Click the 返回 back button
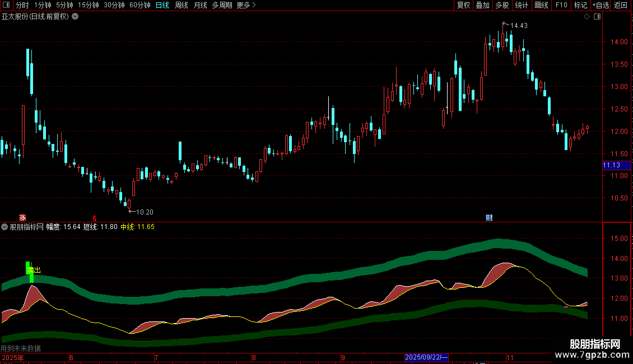The height and width of the screenshot is (364, 633). pos(621,5)
